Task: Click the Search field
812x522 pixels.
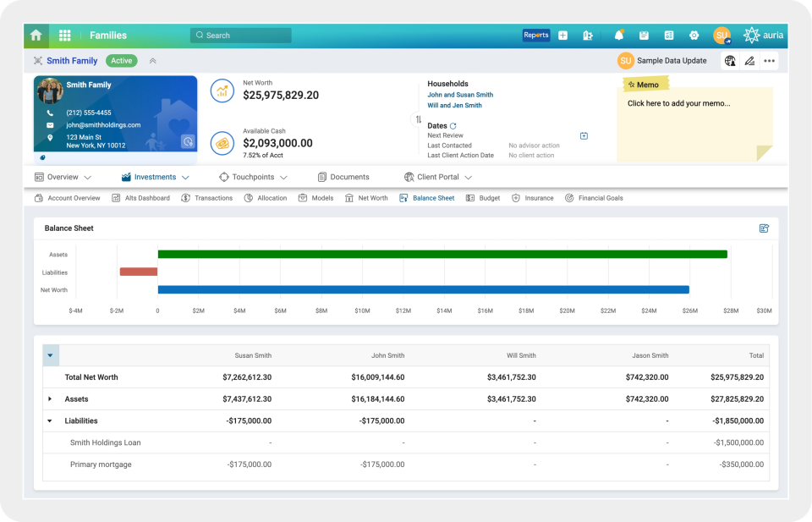Action: 241,36
